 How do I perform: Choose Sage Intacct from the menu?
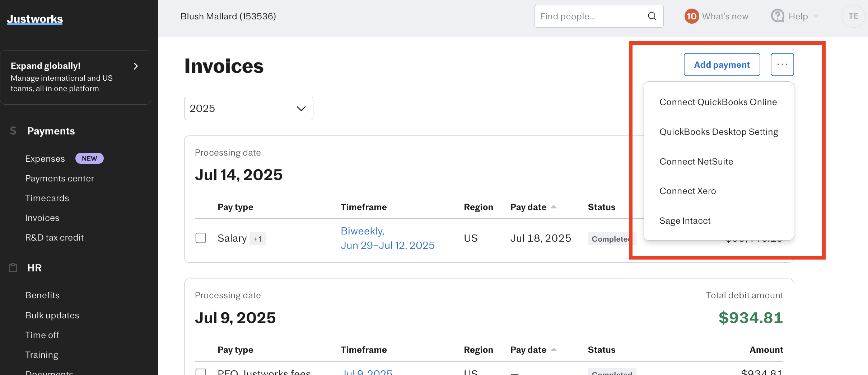click(685, 220)
